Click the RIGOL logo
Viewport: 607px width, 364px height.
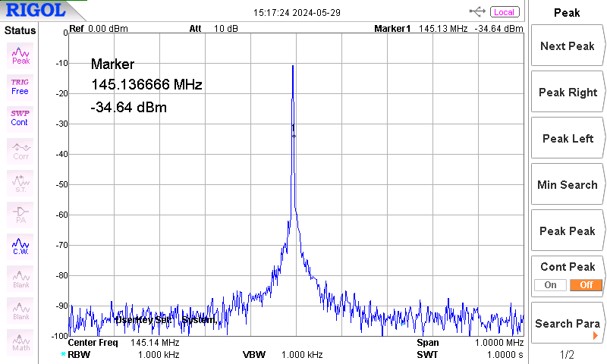coord(36,10)
